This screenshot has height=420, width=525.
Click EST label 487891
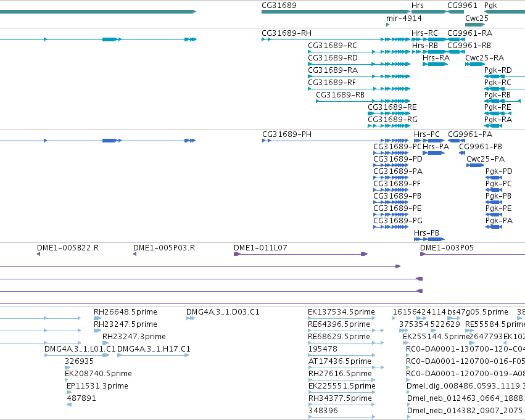pyautogui.click(x=81, y=399)
